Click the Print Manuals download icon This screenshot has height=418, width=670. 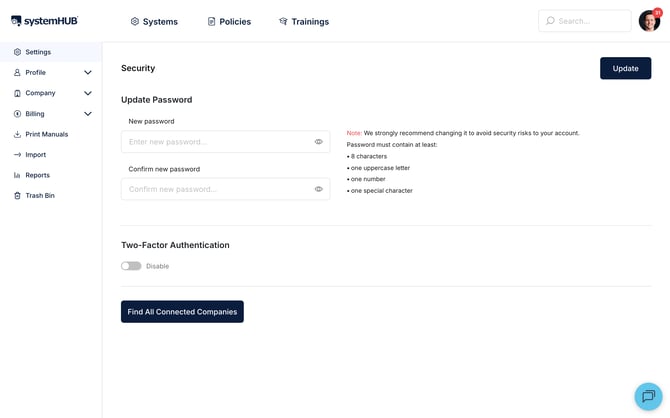(x=17, y=134)
